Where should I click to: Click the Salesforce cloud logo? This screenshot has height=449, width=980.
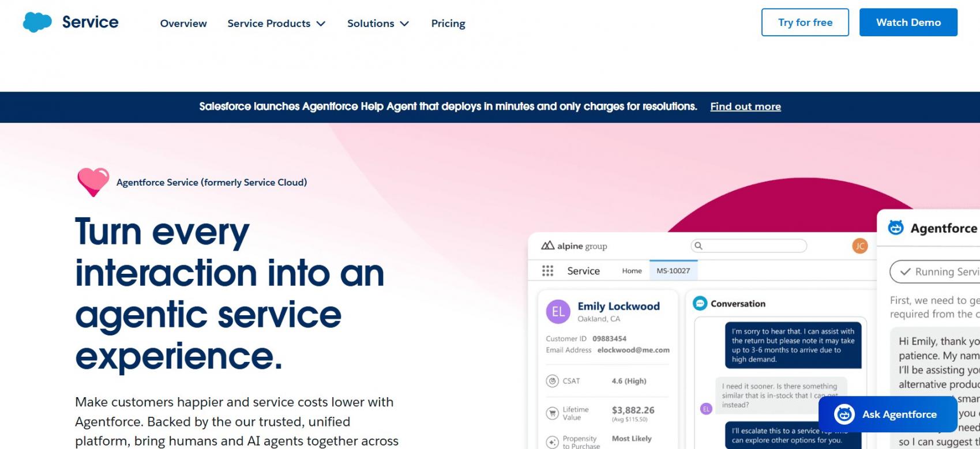[37, 22]
